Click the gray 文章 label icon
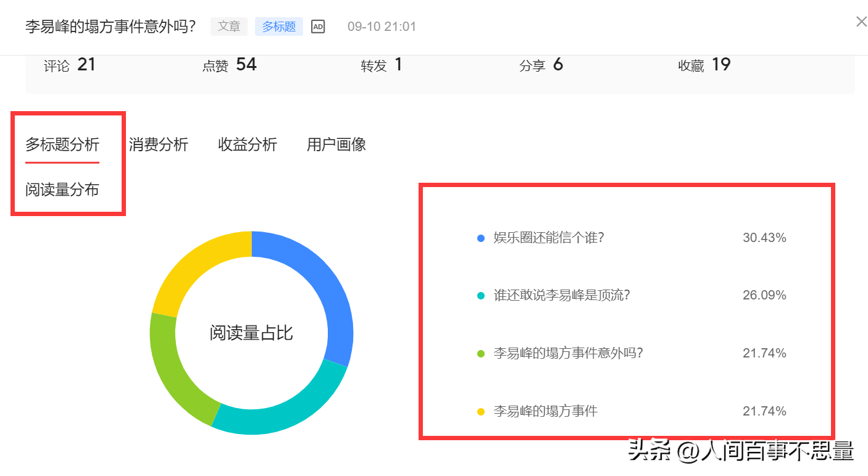The height and width of the screenshot is (476, 868). click(x=228, y=27)
